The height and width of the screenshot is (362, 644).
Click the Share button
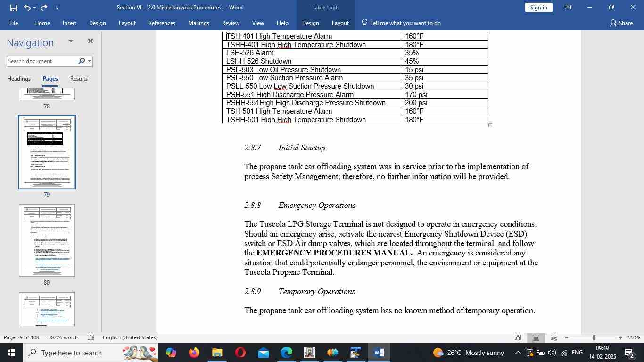pos(621,23)
